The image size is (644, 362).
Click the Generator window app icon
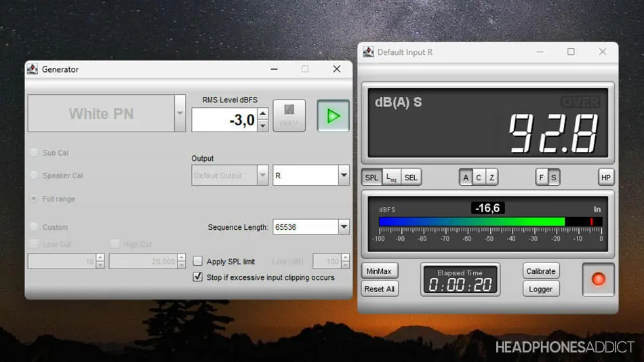(33, 69)
